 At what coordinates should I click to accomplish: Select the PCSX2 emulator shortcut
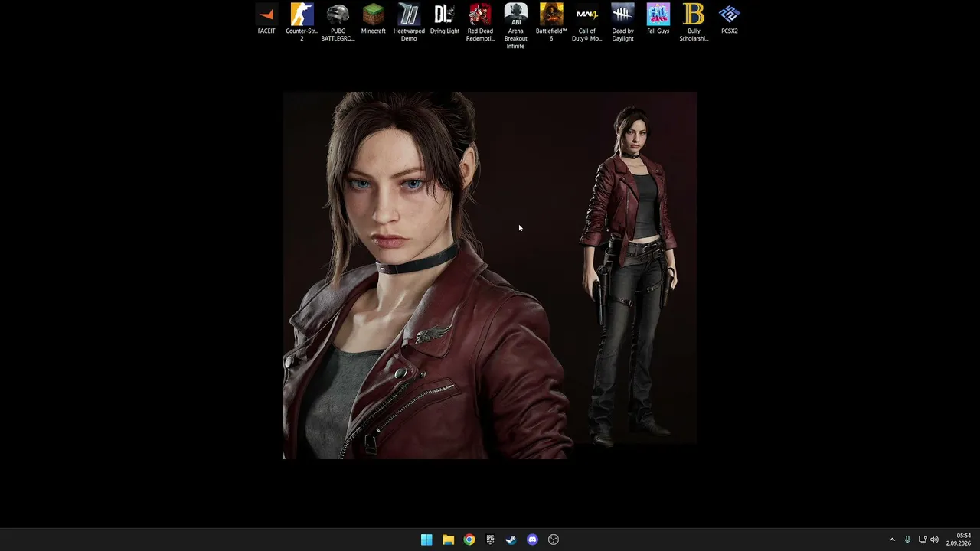coord(730,19)
